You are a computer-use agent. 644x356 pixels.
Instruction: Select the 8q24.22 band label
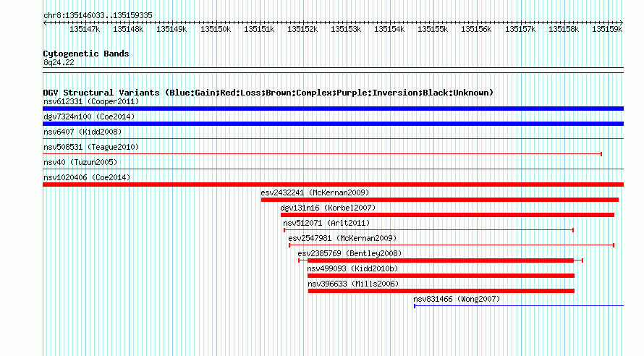tap(59, 62)
